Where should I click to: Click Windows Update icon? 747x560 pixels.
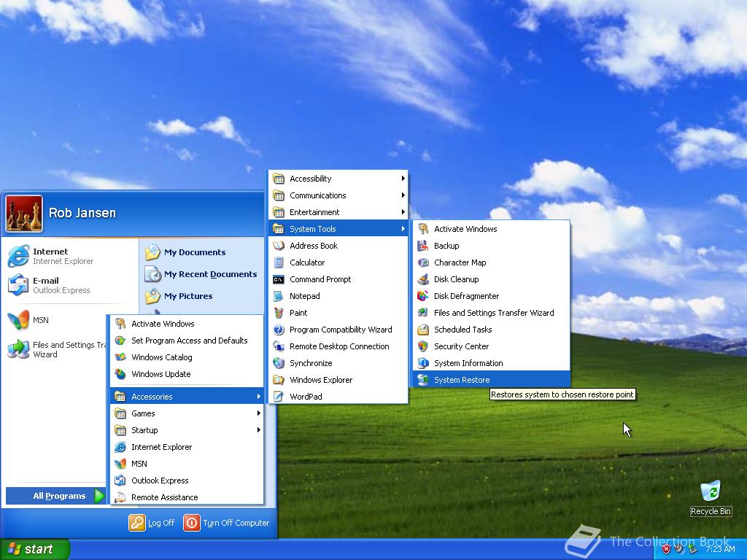click(120, 374)
